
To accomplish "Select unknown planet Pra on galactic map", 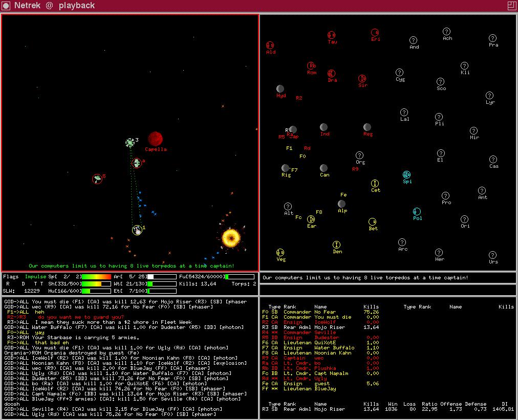I will coord(492,38).
